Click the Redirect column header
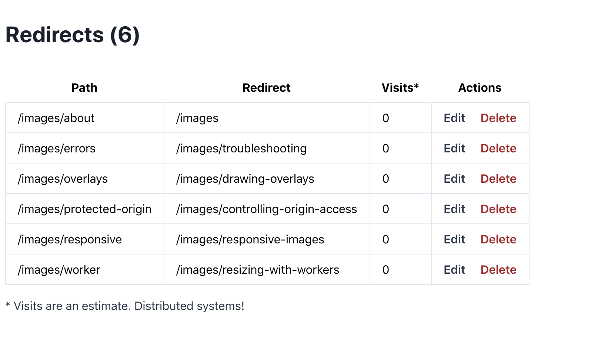The image size is (591, 364). (266, 88)
